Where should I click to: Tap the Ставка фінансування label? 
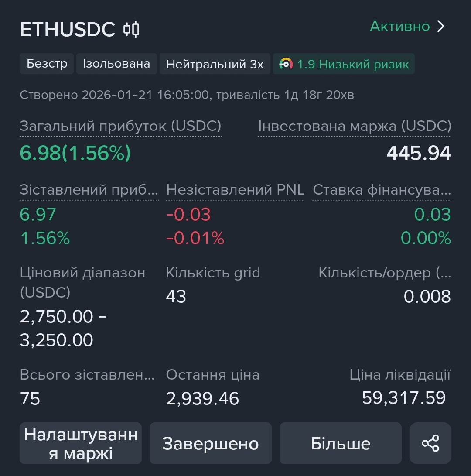coord(382,190)
